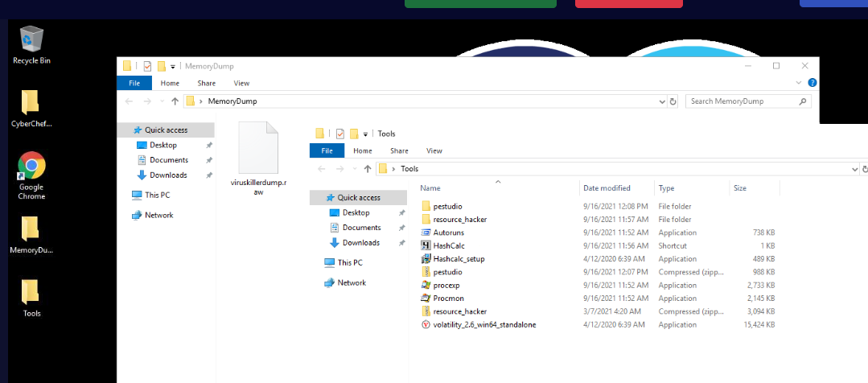Viewport: 868px width, 383px height.
Task: Click Properties icon in Tools title bar
Action: click(x=340, y=134)
